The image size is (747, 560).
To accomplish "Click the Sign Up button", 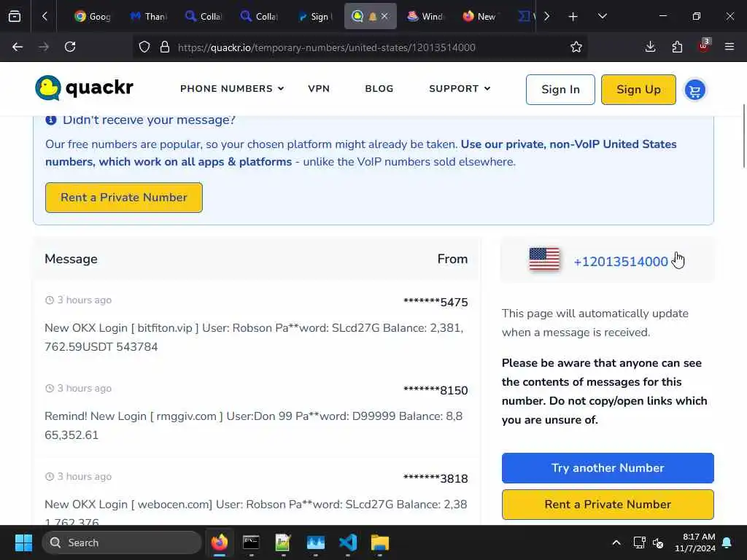I will (x=638, y=90).
